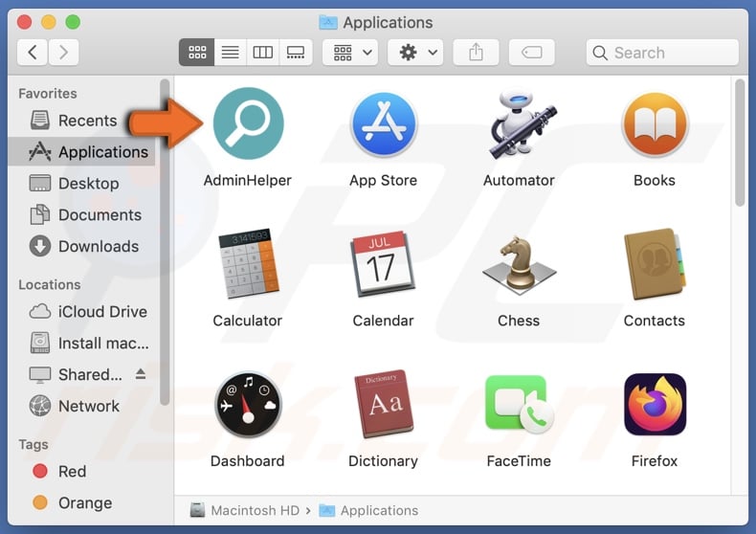This screenshot has width=756, height=534.
Task: Click the Calendar name label
Action: [384, 321]
